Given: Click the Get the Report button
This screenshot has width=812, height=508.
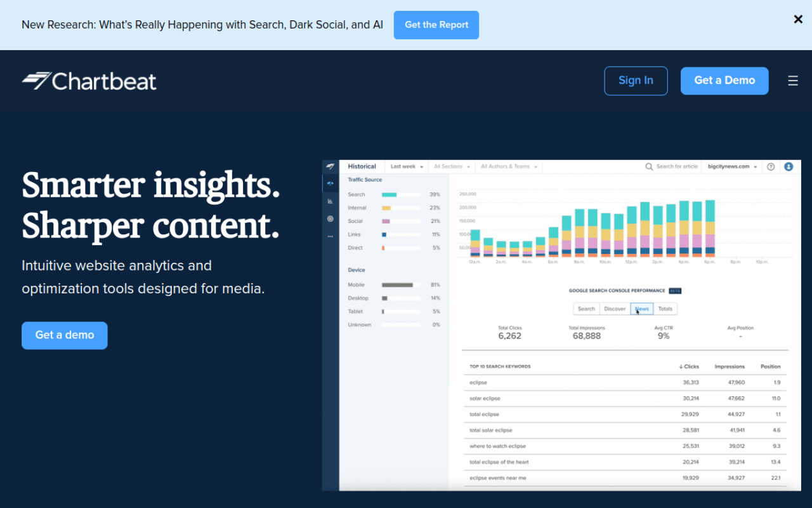Looking at the screenshot, I should [x=436, y=25].
